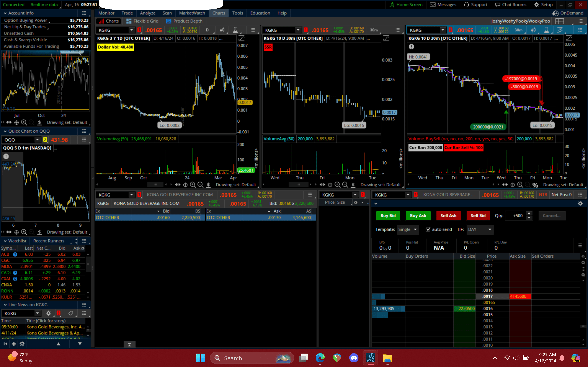The height and width of the screenshot is (367, 588).
Task: Open the MarketWatch tab
Action: [x=192, y=13]
